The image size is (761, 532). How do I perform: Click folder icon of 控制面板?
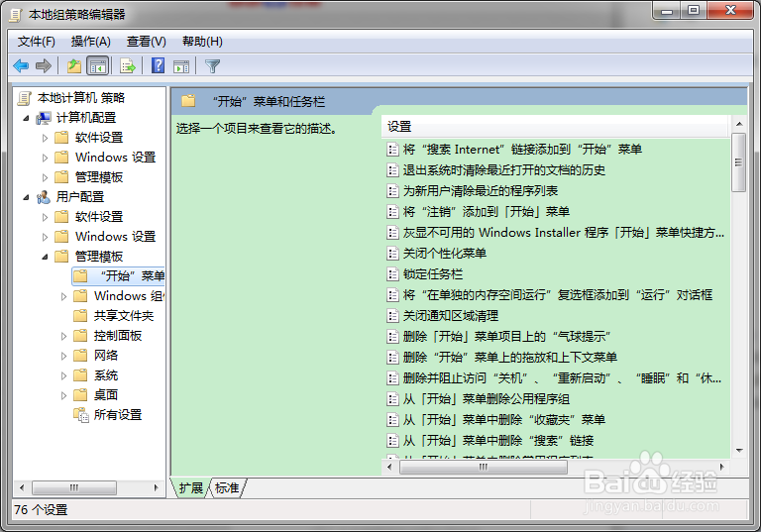tap(80, 336)
